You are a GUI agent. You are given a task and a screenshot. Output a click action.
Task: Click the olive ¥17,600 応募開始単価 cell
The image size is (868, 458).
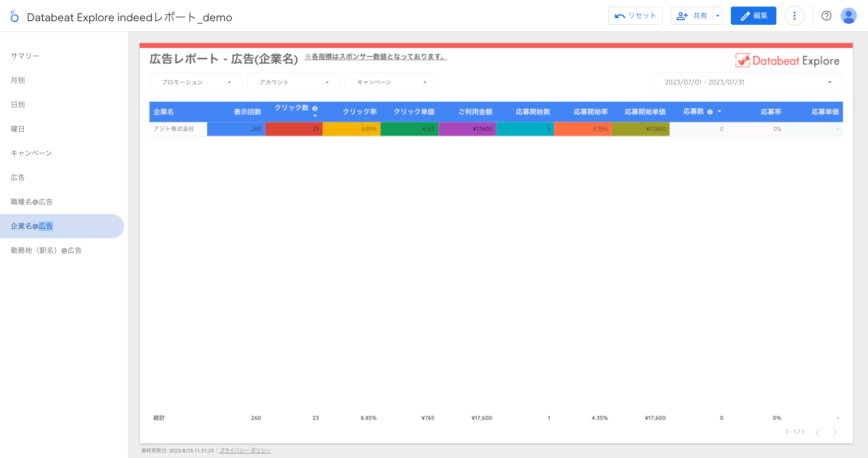click(640, 129)
